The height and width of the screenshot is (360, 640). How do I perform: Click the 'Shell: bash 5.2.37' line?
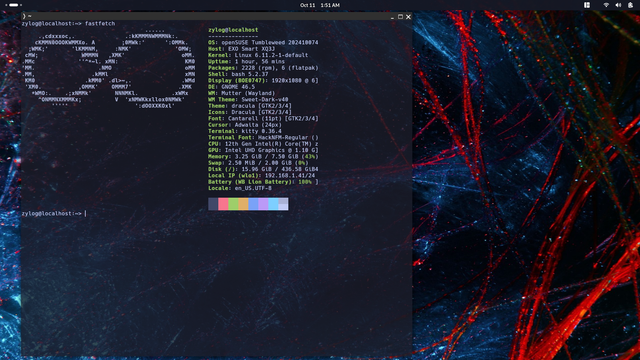(x=238, y=74)
